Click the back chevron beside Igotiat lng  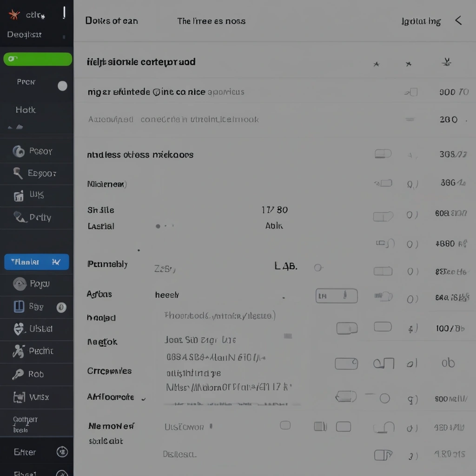point(458,20)
